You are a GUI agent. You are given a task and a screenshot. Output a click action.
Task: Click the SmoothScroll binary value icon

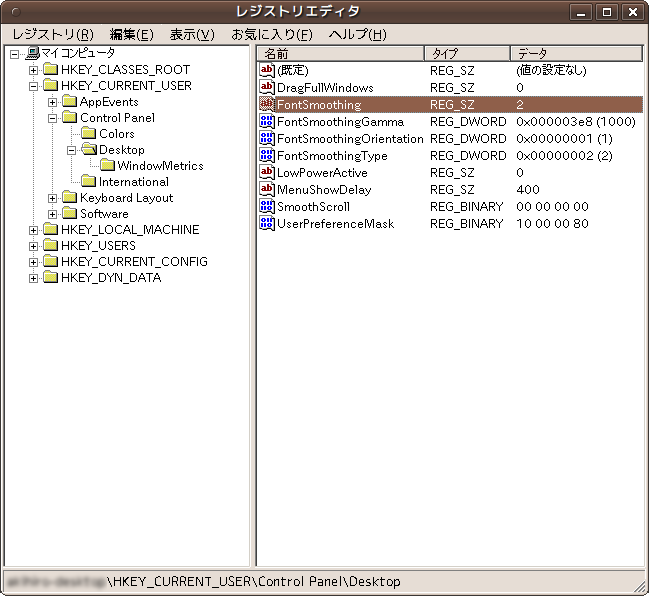[267, 206]
